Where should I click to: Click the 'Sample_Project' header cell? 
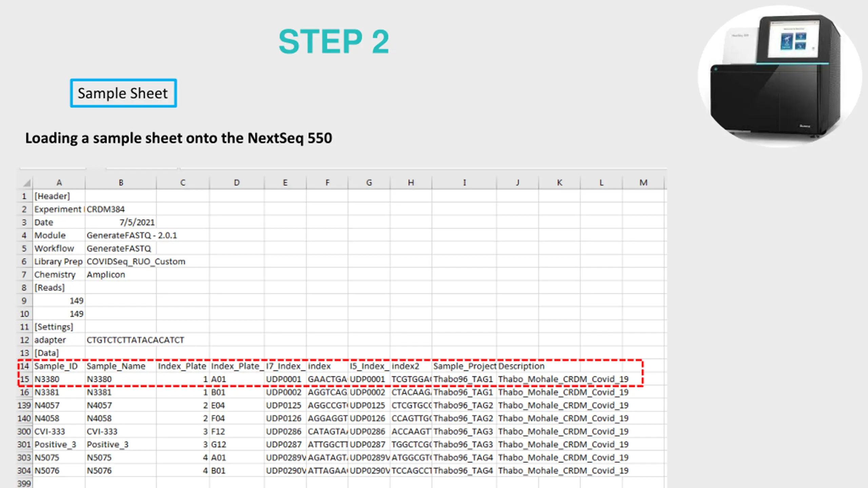465,366
